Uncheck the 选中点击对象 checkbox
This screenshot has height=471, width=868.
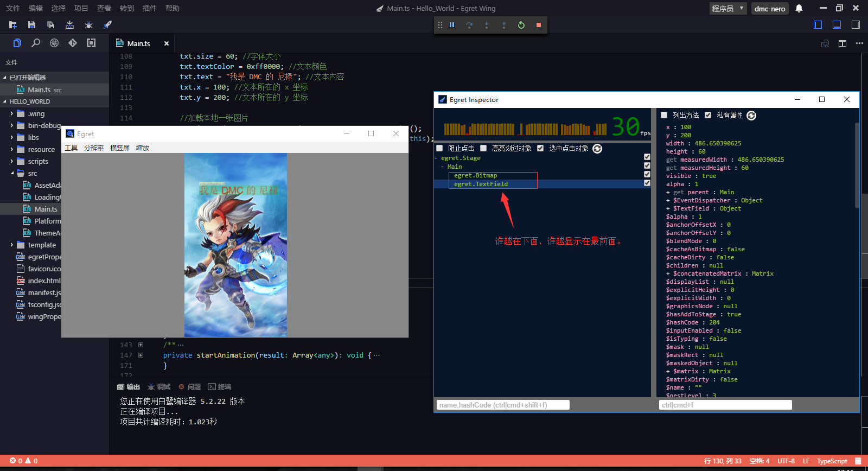coord(540,148)
